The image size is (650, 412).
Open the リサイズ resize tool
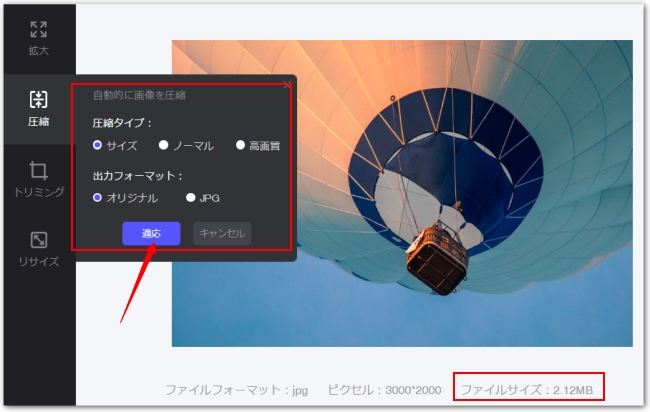coord(39,249)
